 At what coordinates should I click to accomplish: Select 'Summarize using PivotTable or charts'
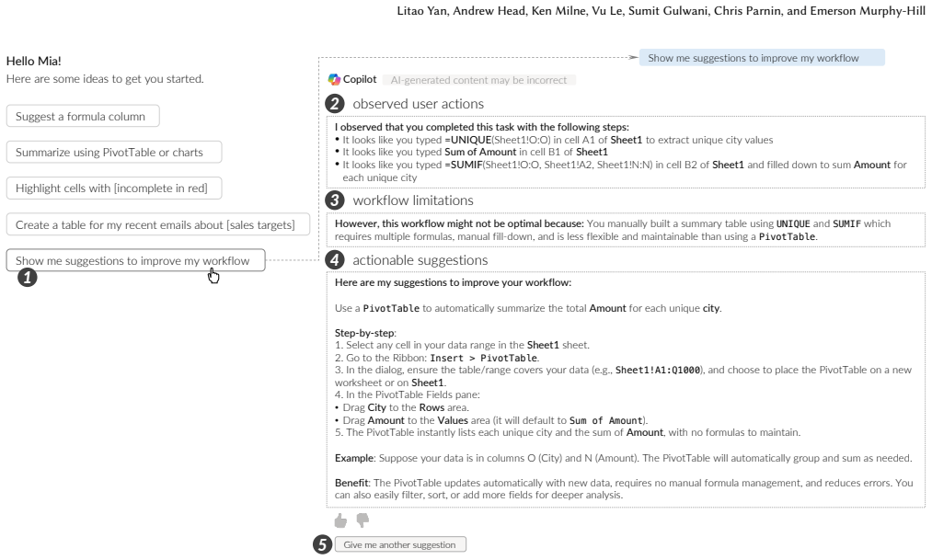[114, 152]
